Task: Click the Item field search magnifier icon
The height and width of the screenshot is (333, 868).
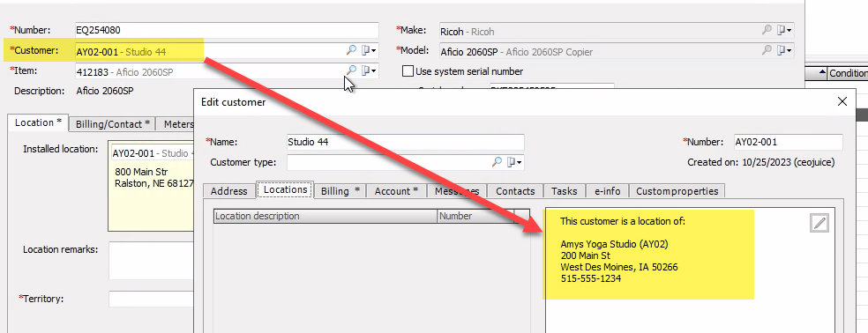Action: pyautogui.click(x=351, y=70)
